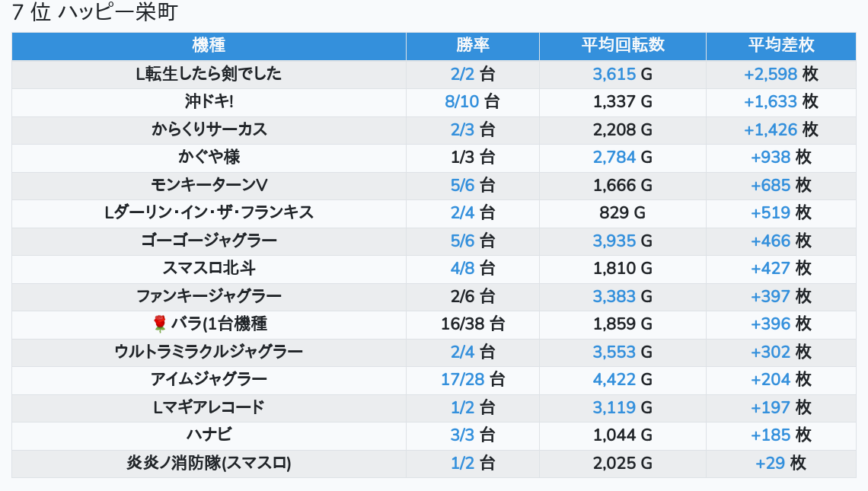Select the アイムジャグラー machine name
This screenshot has width=868, height=491.
point(209,379)
